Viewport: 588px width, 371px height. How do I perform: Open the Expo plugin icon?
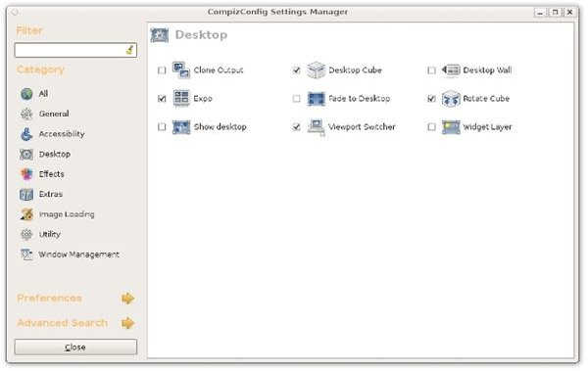pos(181,98)
